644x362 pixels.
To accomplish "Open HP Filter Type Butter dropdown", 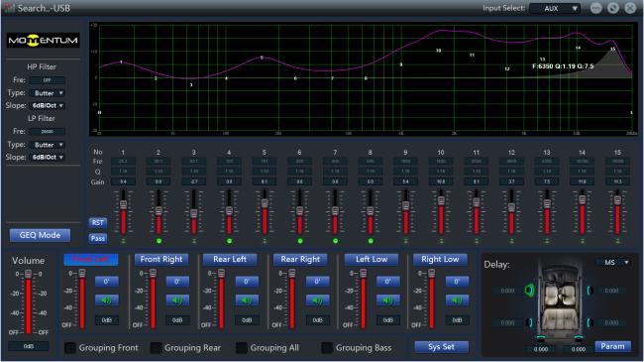I will 48,93.
